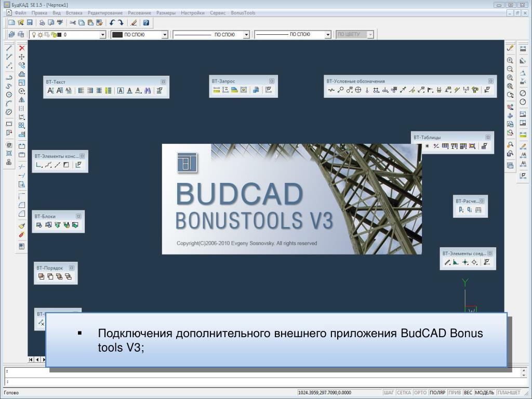532x399 pixels.
Task: Click the first-layout navigation arrow below drawing
Action: [31, 360]
